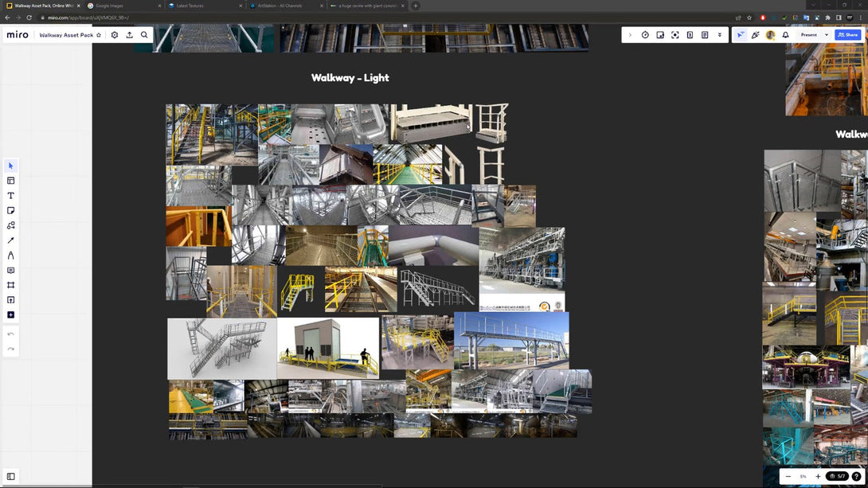
Task: Open the focus frame tool
Action: (x=674, y=35)
